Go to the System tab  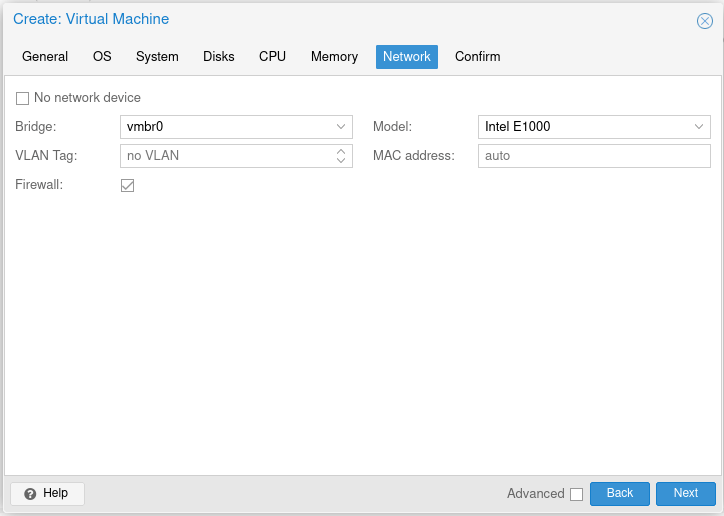pos(157,57)
